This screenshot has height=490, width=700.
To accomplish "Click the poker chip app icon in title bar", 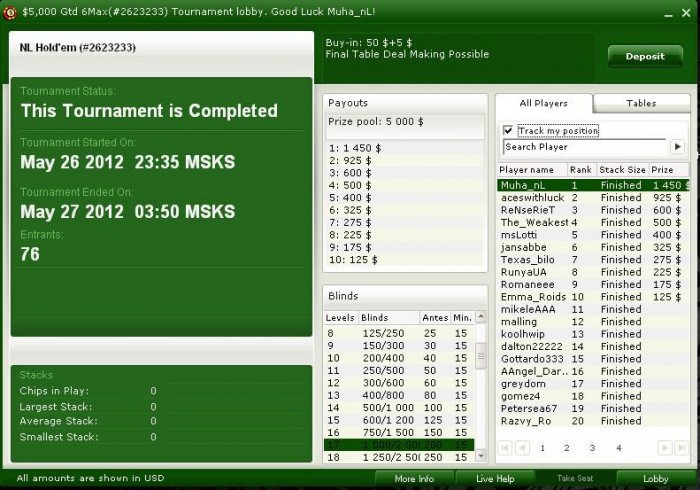I will click(x=9, y=12).
